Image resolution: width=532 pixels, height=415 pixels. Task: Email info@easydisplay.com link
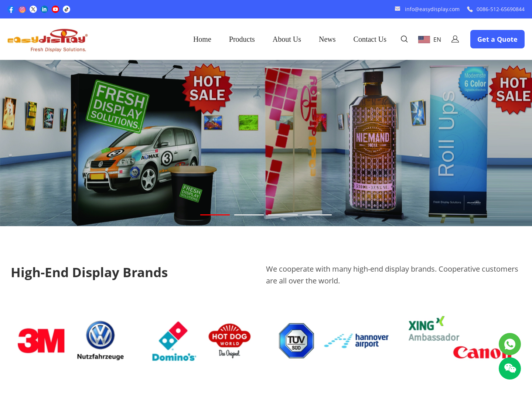coord(432,9)
